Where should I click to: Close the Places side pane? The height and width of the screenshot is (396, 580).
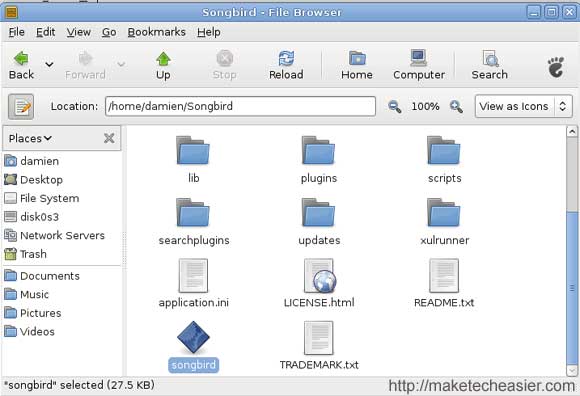[109, 138]
